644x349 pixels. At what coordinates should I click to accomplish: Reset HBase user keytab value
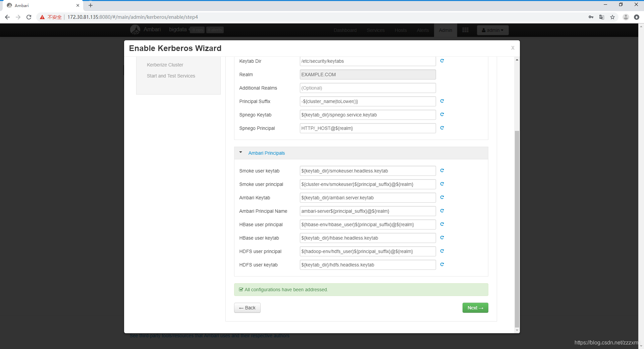[442, 238]
